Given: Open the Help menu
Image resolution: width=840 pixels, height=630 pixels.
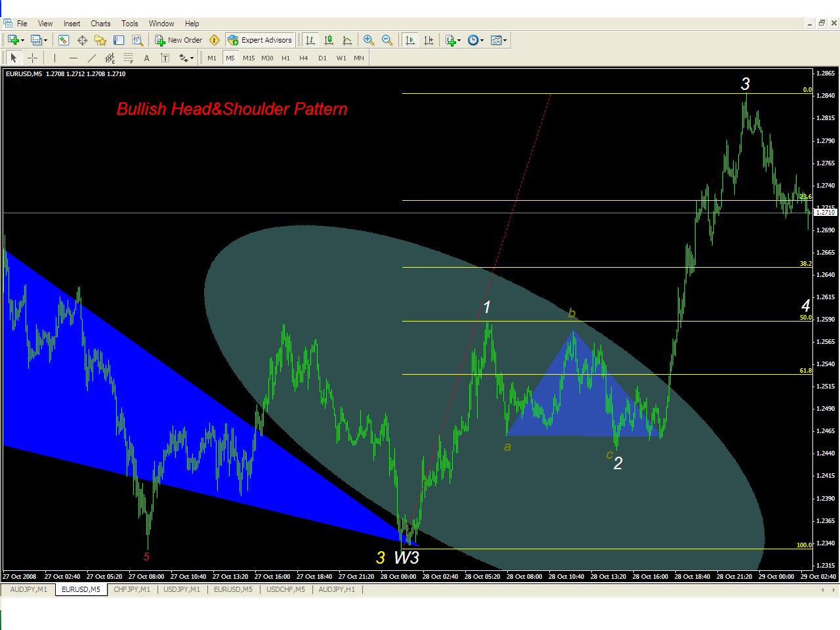Looking at the screenshot, I should 192,24.
